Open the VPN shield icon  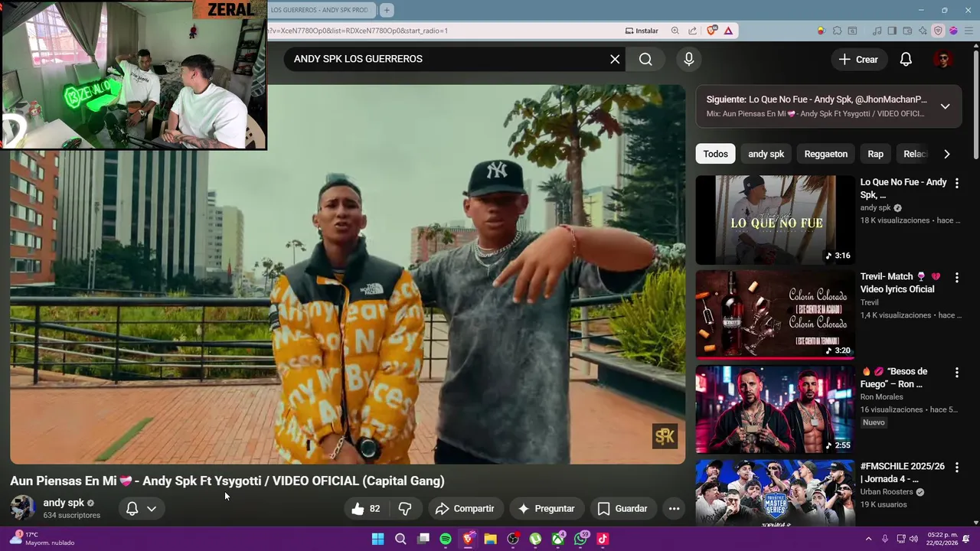click(938, 31)
